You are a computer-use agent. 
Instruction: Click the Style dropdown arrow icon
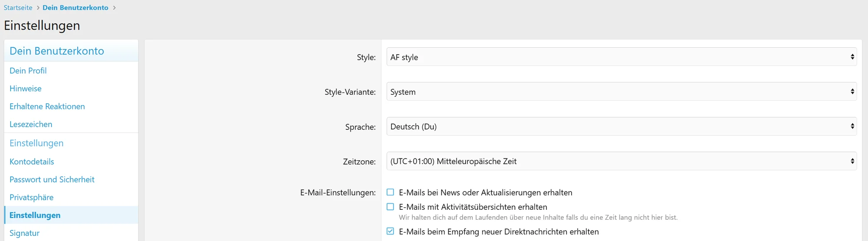pos(852,57)
